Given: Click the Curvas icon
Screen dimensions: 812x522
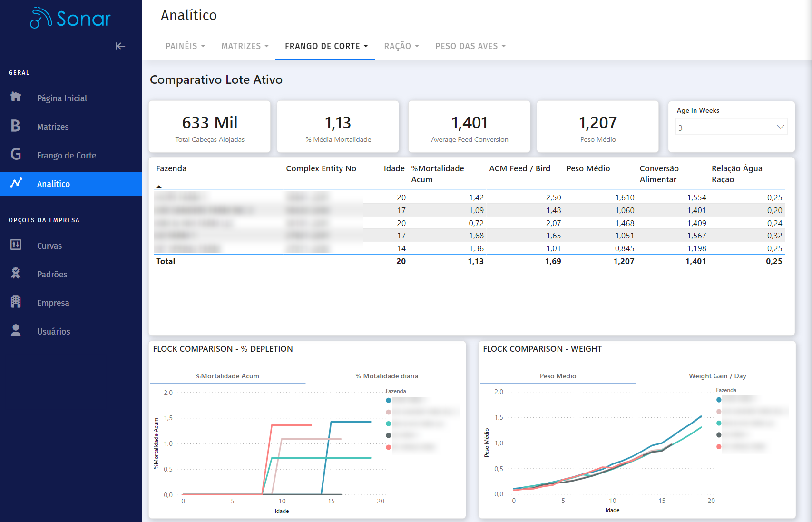Looking at the screenshot, I should (16, 245).
